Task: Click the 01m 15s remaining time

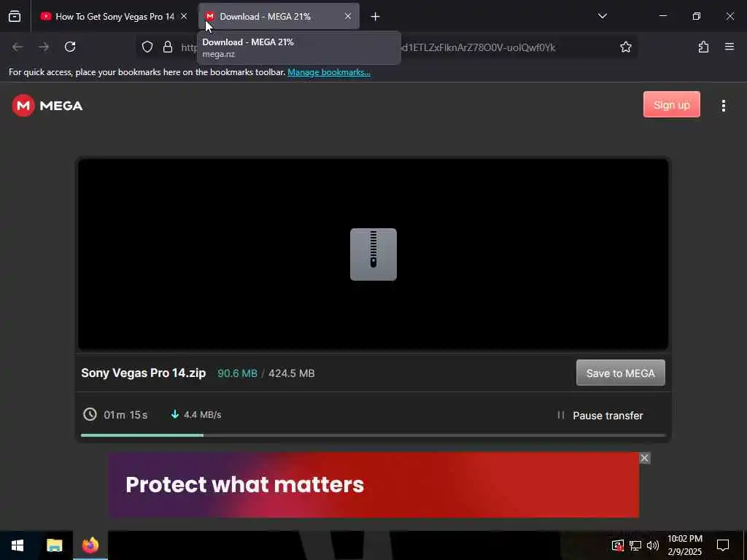Action: [125, 415]
